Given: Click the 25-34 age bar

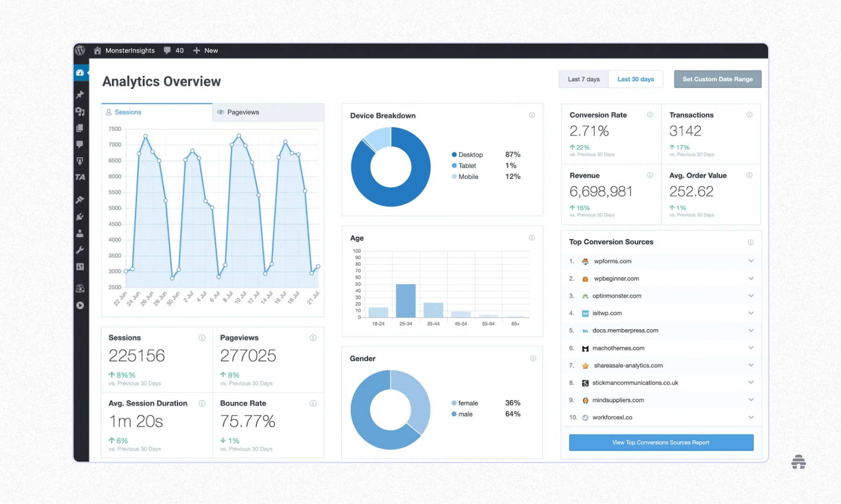Looking at the screenshot, I should [x=406, y=301].
